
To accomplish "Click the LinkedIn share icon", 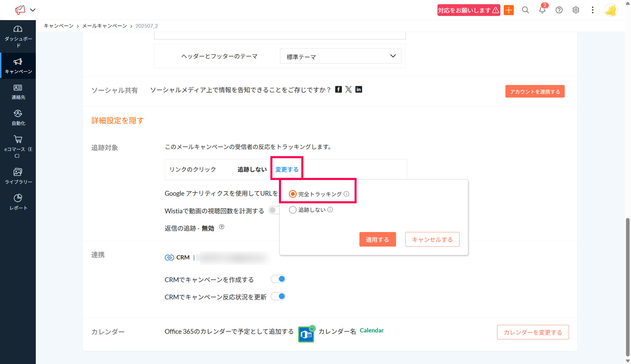I will click(x=359, y=89).
